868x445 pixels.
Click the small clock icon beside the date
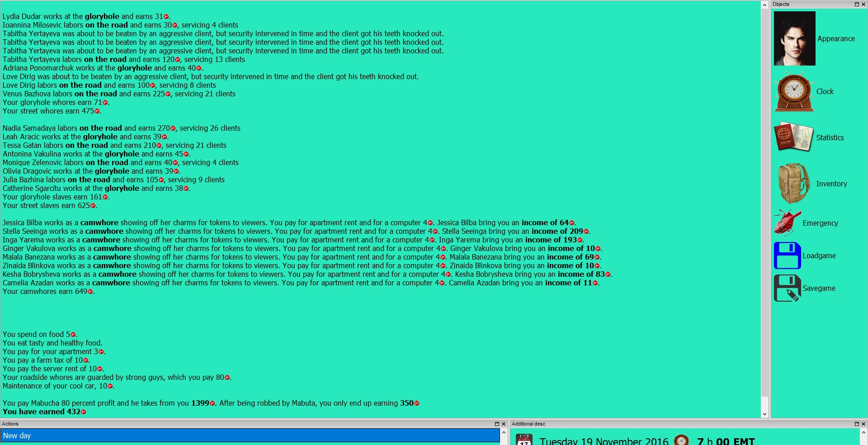pos(681,440)
